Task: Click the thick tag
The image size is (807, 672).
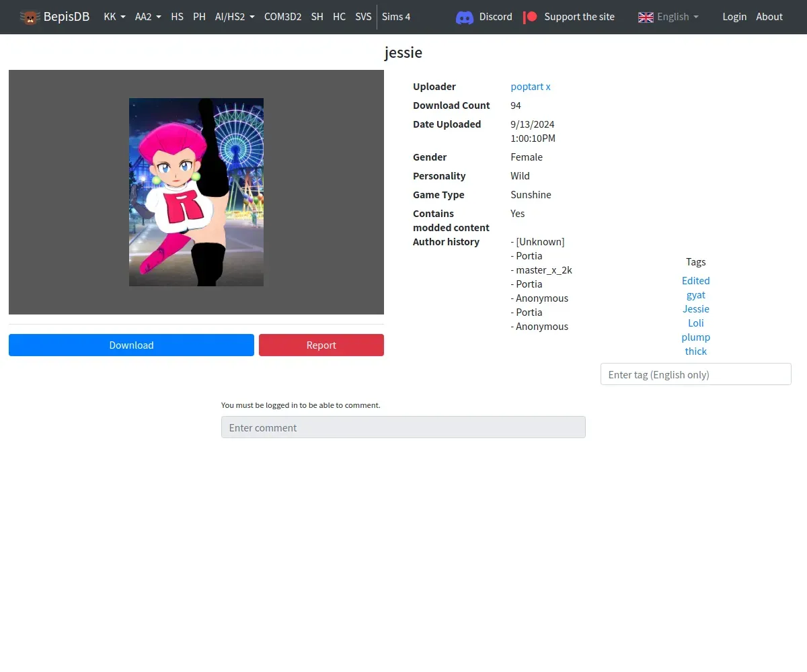Action: click(696, 351)
